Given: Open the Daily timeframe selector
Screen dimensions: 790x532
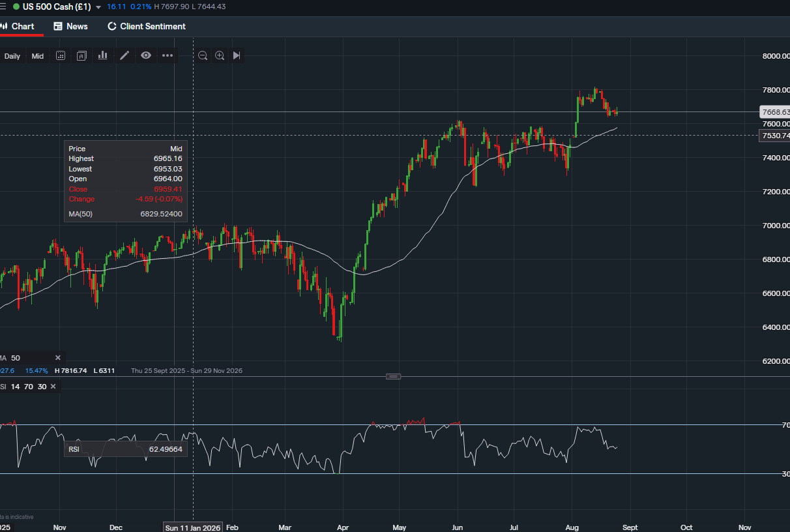Looking at the screenshot, I should click(x=12, y=56).
